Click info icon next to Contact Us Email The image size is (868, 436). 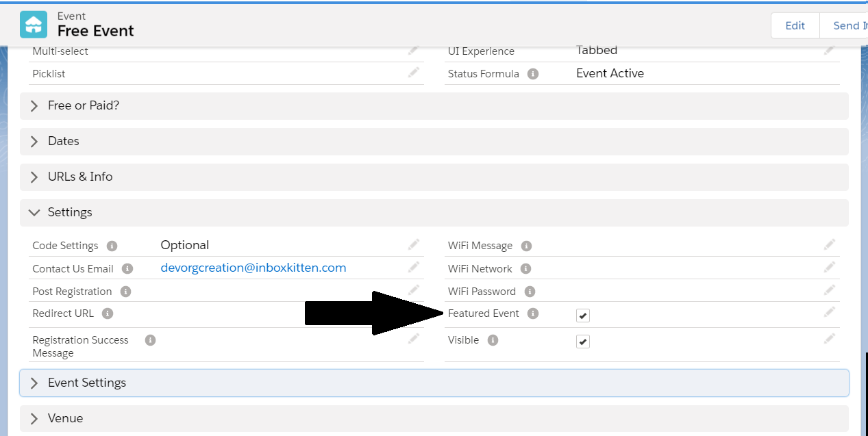(x=127, y=269)
